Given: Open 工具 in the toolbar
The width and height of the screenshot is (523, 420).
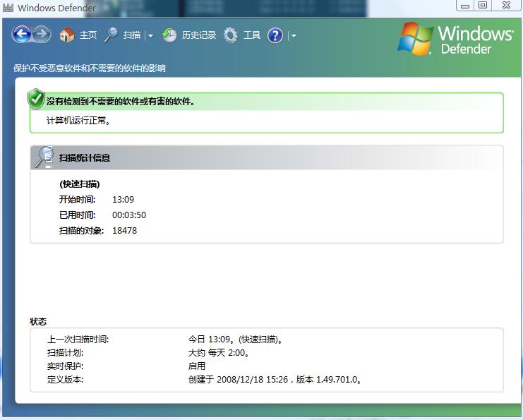Looking at the screenshot, I should tap(252, 35).
